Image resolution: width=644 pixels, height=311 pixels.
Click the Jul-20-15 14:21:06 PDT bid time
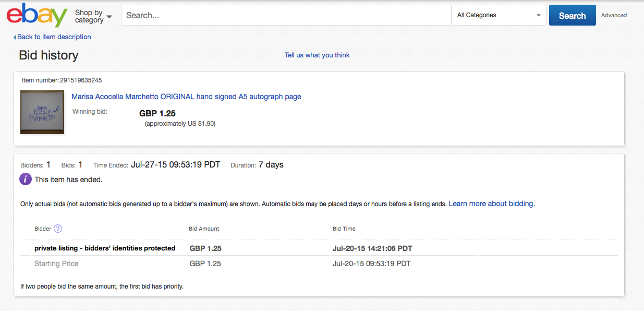pos(372,248)
